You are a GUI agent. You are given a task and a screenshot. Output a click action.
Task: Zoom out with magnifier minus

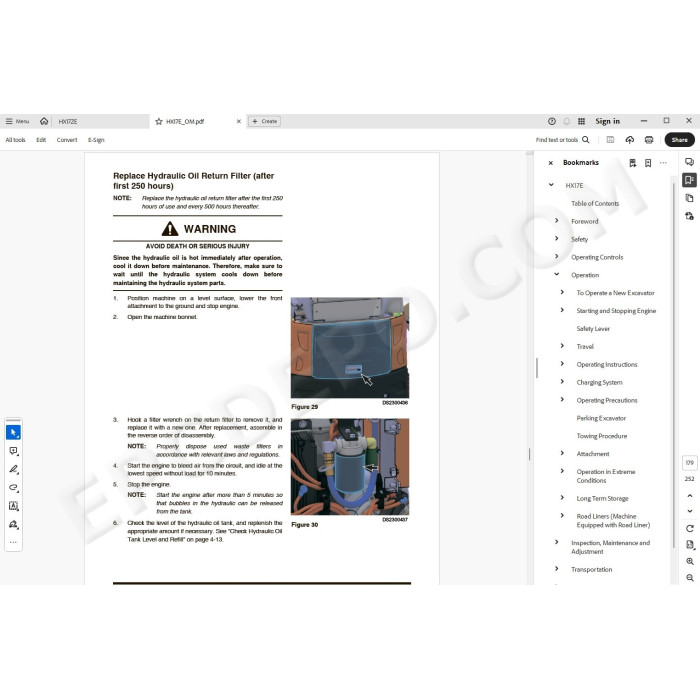point(689,578)
